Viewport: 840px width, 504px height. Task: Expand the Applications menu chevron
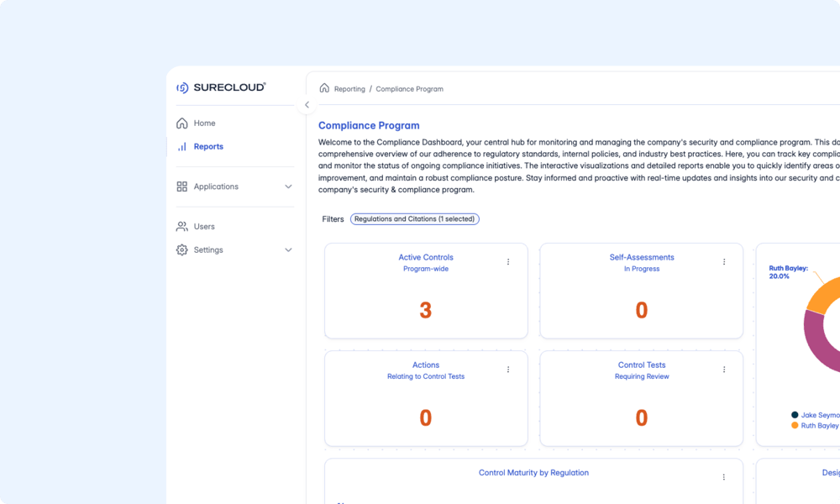[288, 186]
